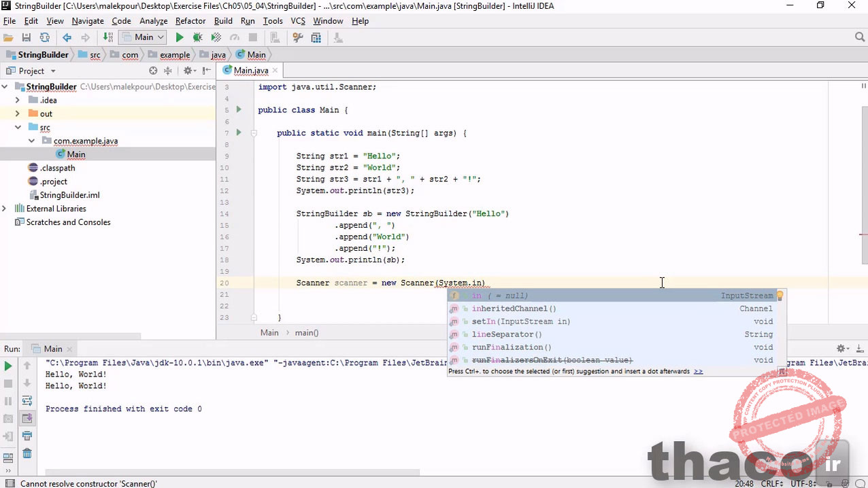
Task: Open Project Structure from the toolbar
Action: tap(316, 38)
